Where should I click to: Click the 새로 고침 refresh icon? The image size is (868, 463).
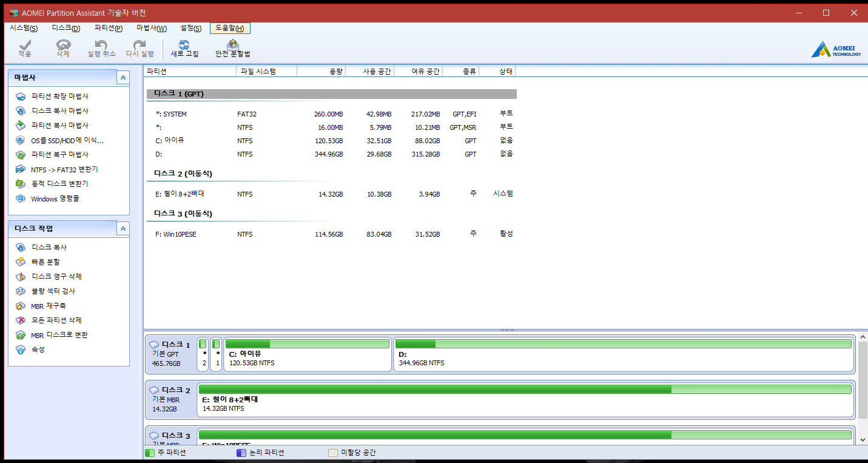184,44
